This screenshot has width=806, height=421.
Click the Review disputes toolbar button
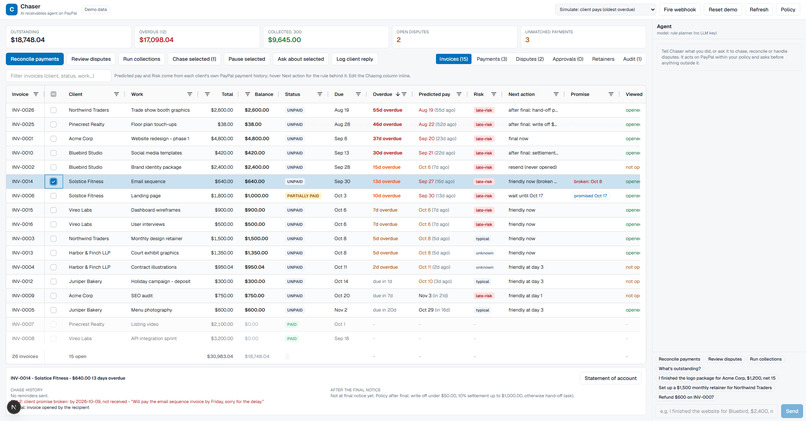pos(91,59)
